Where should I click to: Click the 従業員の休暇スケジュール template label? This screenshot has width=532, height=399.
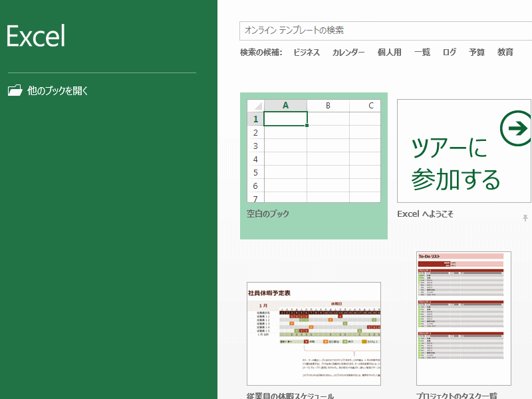290,396
